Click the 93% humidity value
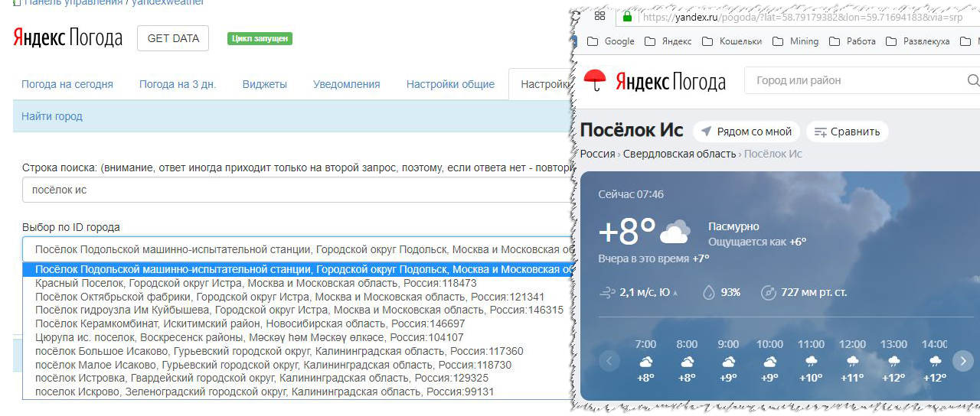The width and height of the screenshot is (980, 416). [x=730, y=292]
